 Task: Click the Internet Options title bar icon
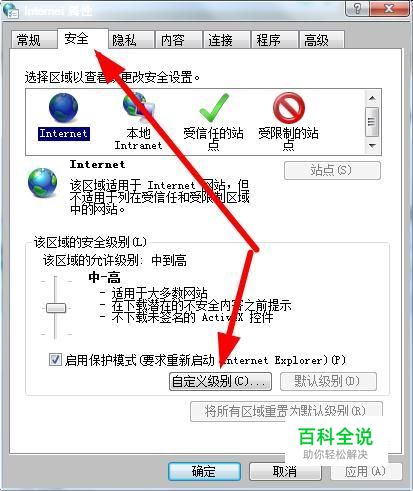11,10
